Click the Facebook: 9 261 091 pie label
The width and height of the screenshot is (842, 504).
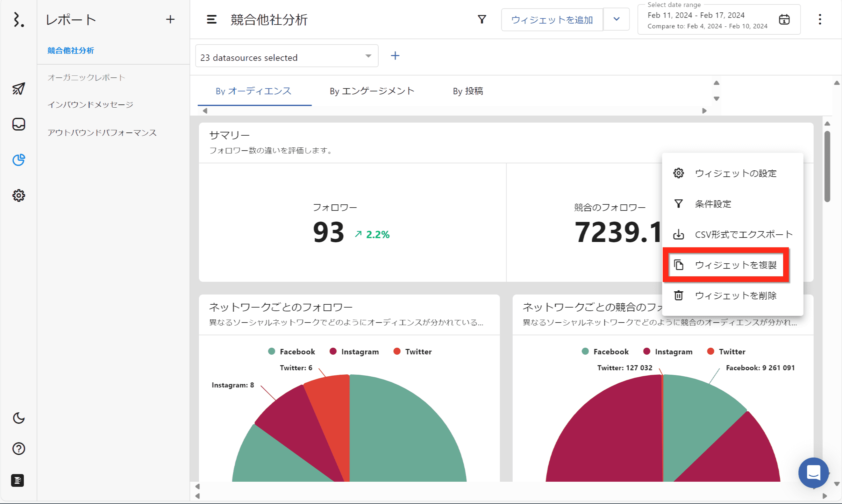(760, 368)
